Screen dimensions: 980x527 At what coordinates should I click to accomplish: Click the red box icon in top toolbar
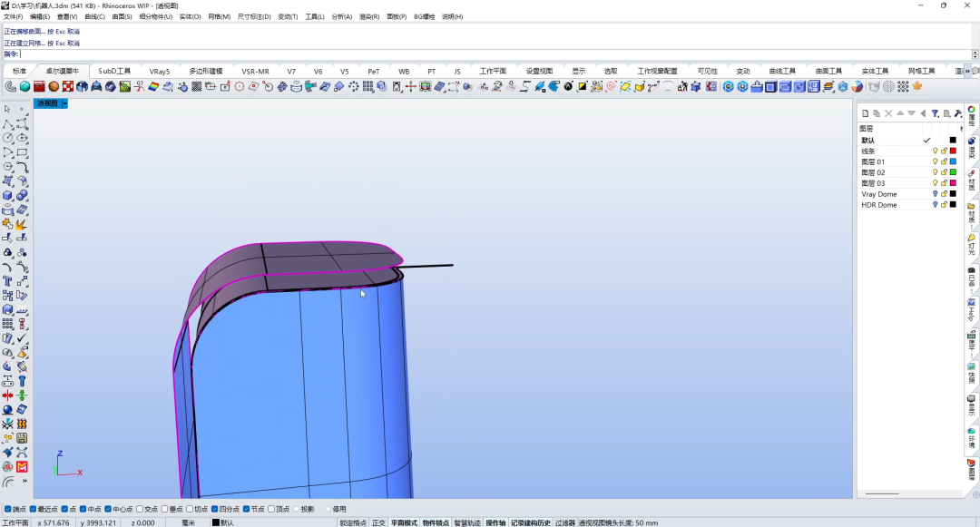pos(39,87)
